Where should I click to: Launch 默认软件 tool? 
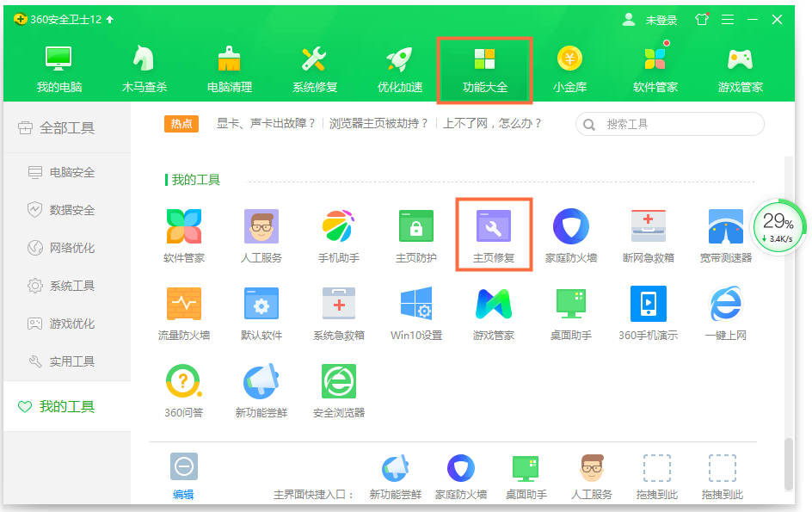pyautogui.click(x=261, y=313)
